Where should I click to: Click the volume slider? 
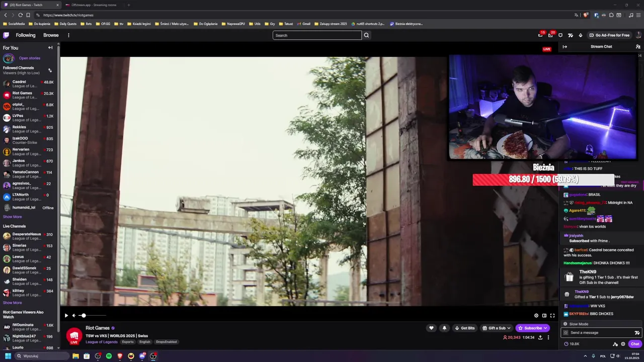point(92,315)
